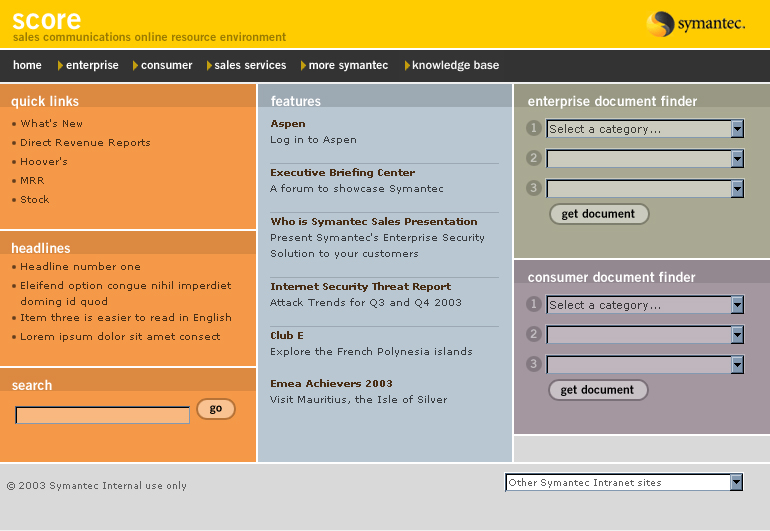This screenshot has height=531, width=770.
Task: Click enterprise get document button
Action: (x=599, y=214)
